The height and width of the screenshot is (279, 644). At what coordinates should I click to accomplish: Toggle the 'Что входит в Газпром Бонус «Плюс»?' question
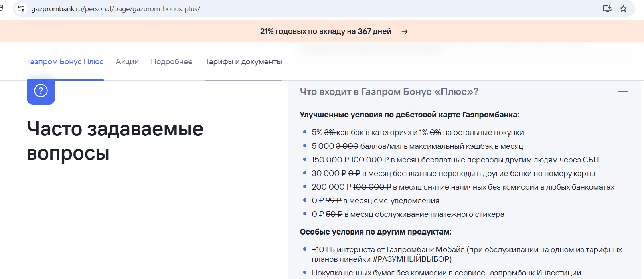(x=389, y=92)
